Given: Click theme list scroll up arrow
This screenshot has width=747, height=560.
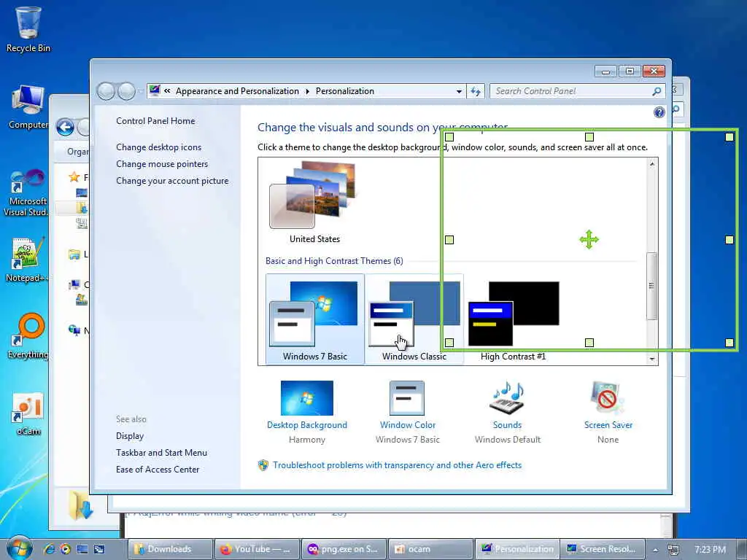Looking at the screenshot, I should pyautogui.click(x=652, y=164).
